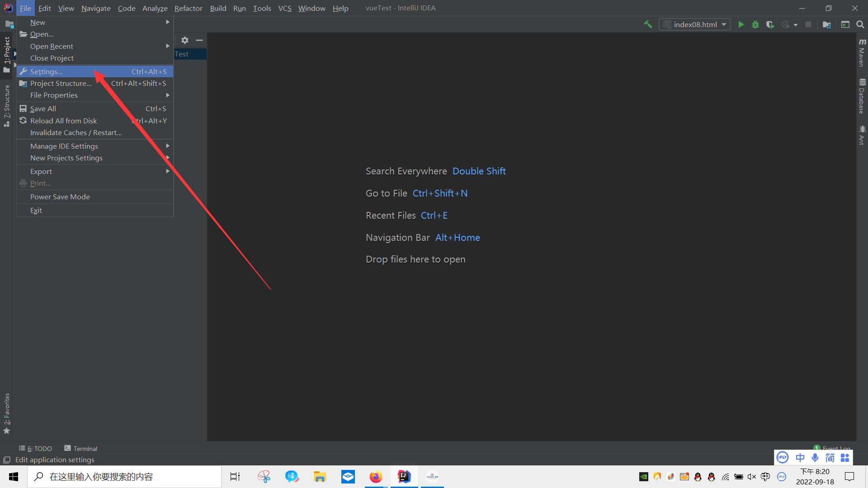Open the Refactor menu
The image size is (868, 488).
coord(188,8)
